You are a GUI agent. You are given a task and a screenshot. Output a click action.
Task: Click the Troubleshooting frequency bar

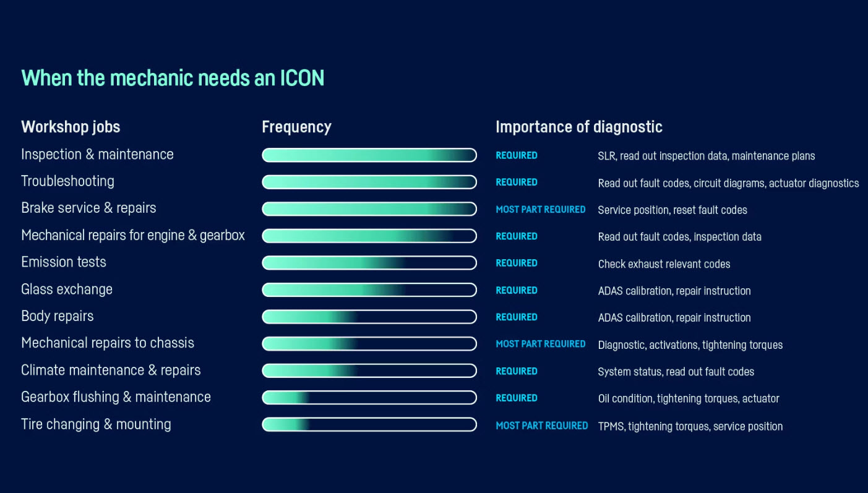tap(369, 182)
